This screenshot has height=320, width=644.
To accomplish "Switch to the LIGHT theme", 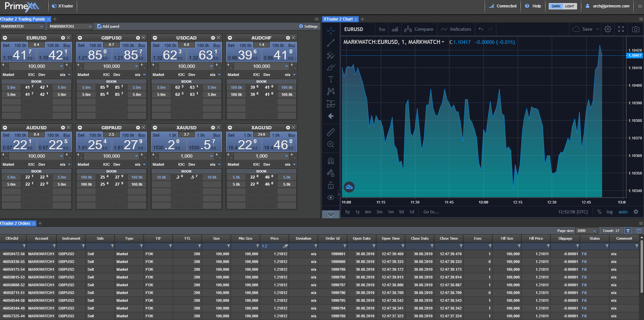I will point(570,6).
